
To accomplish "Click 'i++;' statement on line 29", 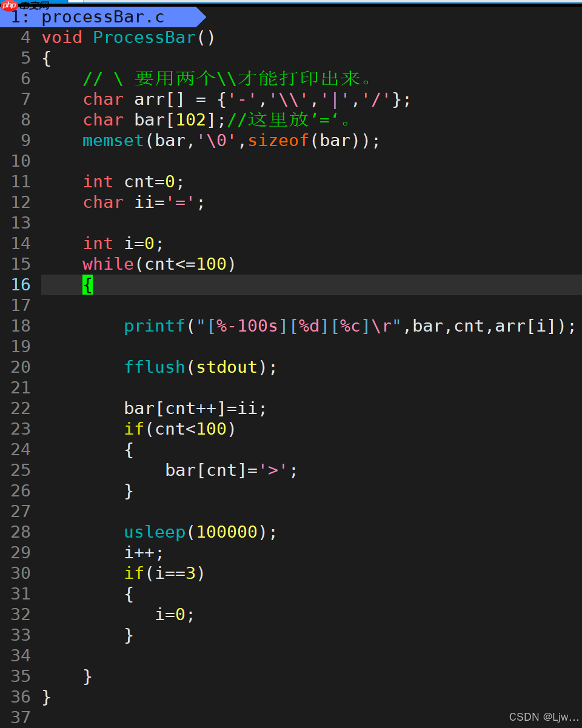I will point(144,553).
